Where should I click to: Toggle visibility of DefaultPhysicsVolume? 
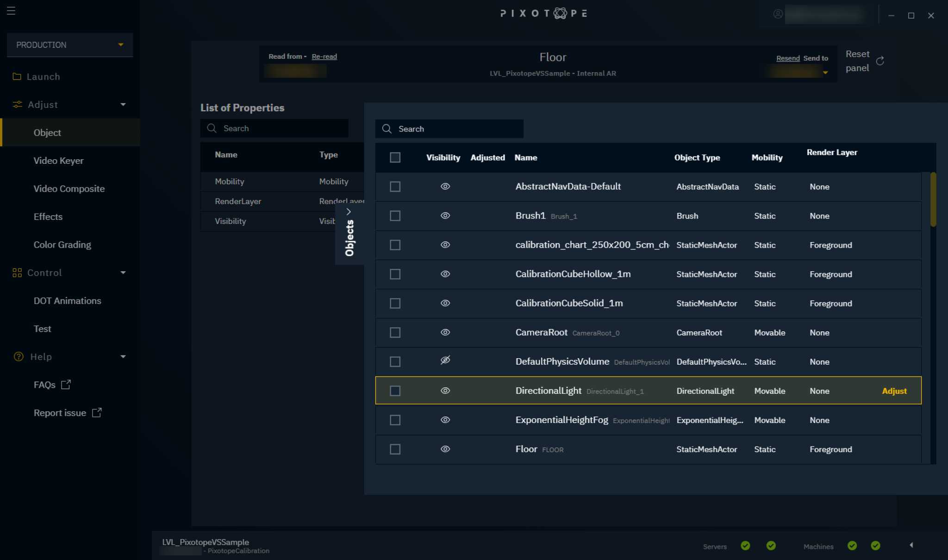coord(445,361)
